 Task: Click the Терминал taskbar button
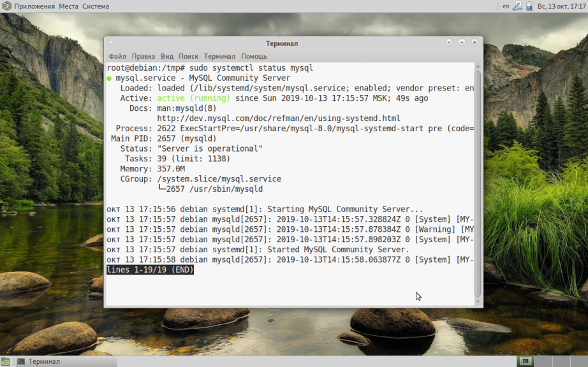tap(40, 361)
